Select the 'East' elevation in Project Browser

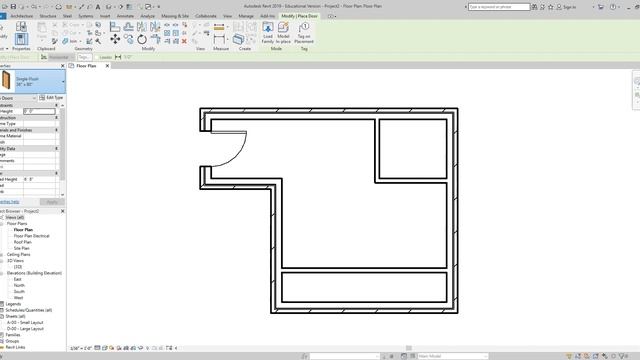click(18, 279)
